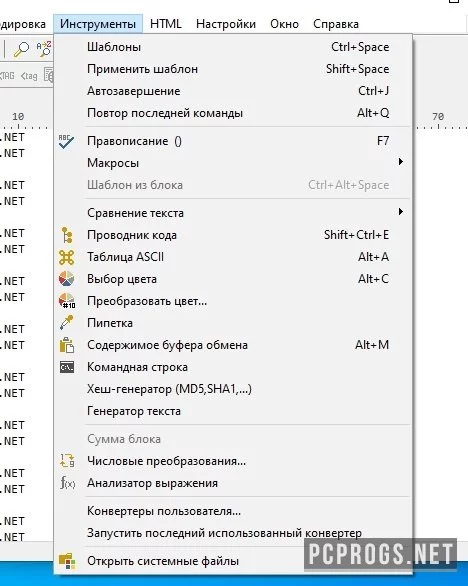Open Анализатор выражения

234,483
